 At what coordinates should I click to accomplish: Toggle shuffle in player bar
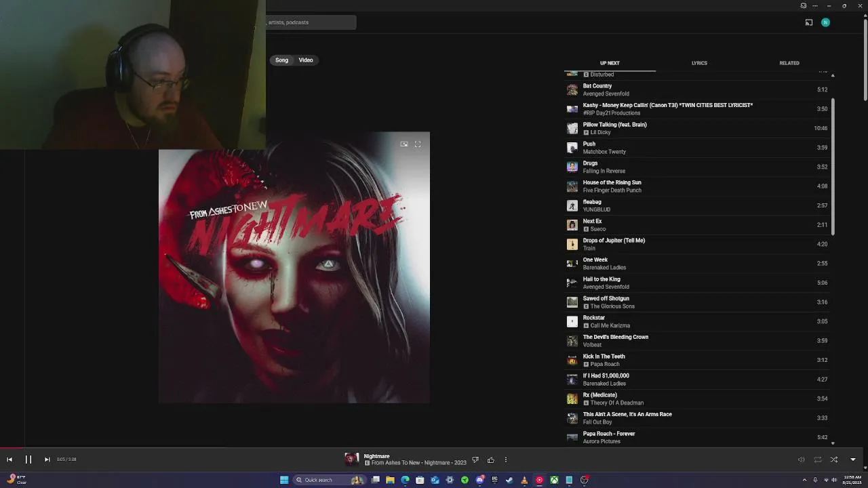click(834, 460)
